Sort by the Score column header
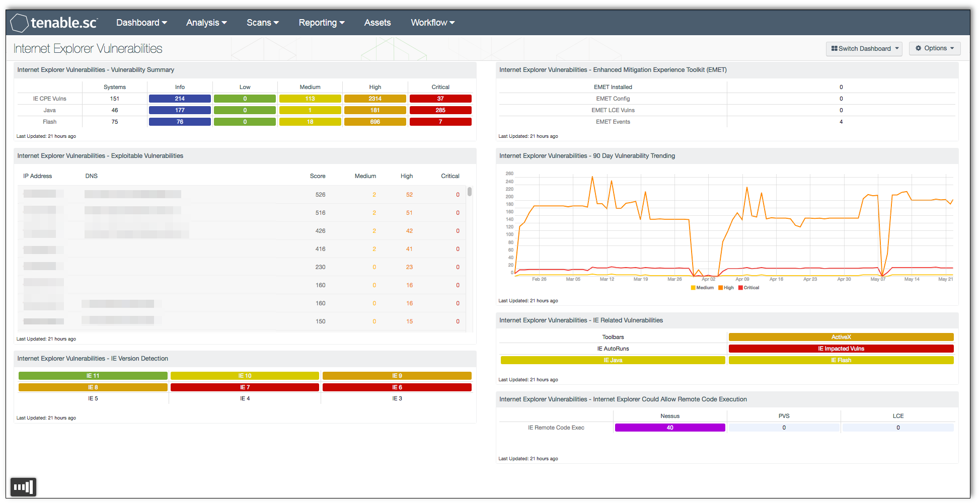 tap(318, 176)
